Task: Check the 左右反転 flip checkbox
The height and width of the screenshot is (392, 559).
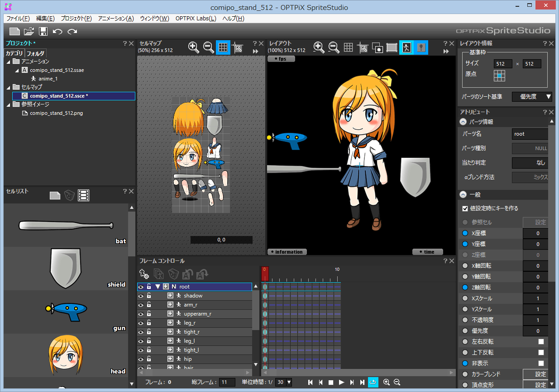Action: point(541,342)
